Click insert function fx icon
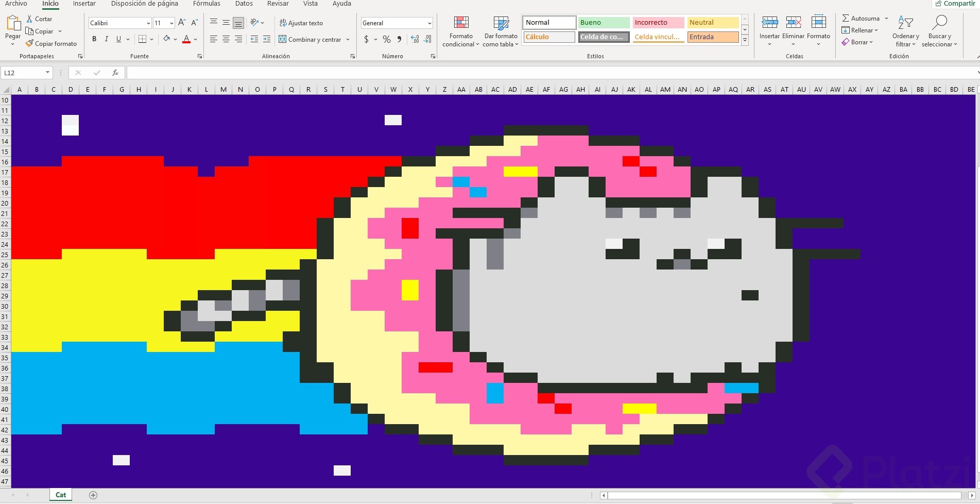The image size is (980, 504). point(115,73)
